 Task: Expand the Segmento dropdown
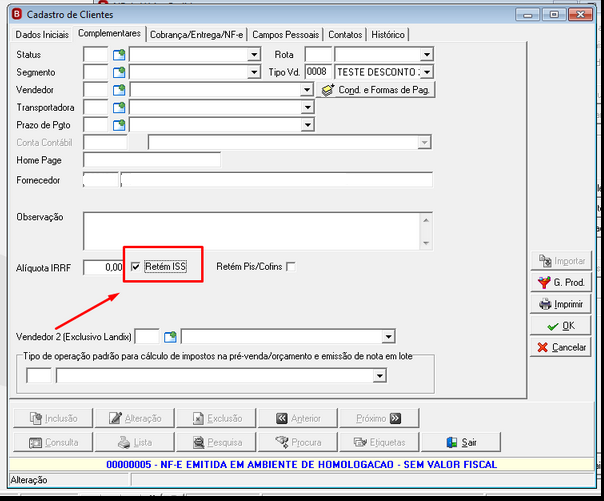coord(254,72)
